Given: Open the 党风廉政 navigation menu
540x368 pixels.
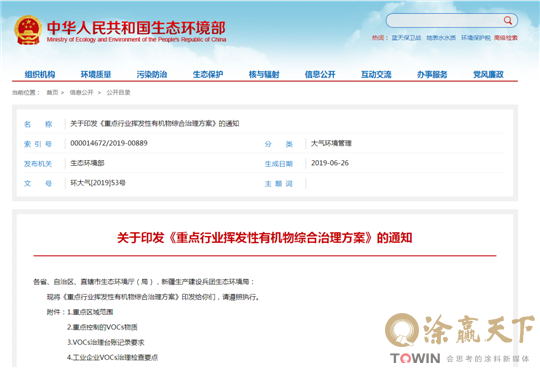Looking at the screenshot, I should click(488, 74).
